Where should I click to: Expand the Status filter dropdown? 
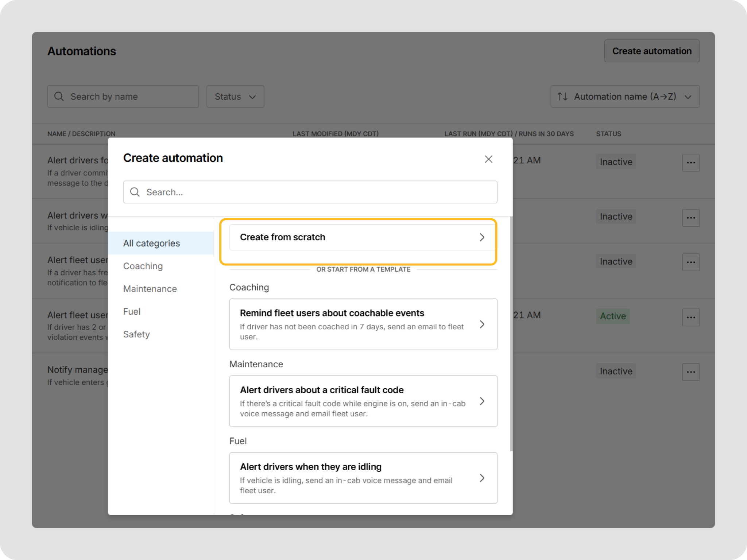click(235, 97)
